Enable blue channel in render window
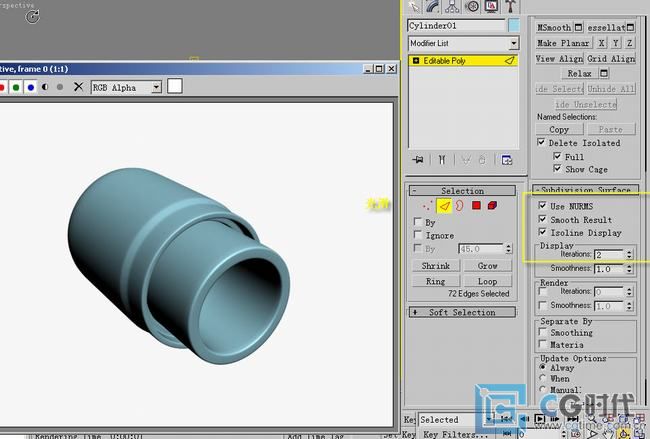This screenshot has height=439, width=650. (31, 87)
